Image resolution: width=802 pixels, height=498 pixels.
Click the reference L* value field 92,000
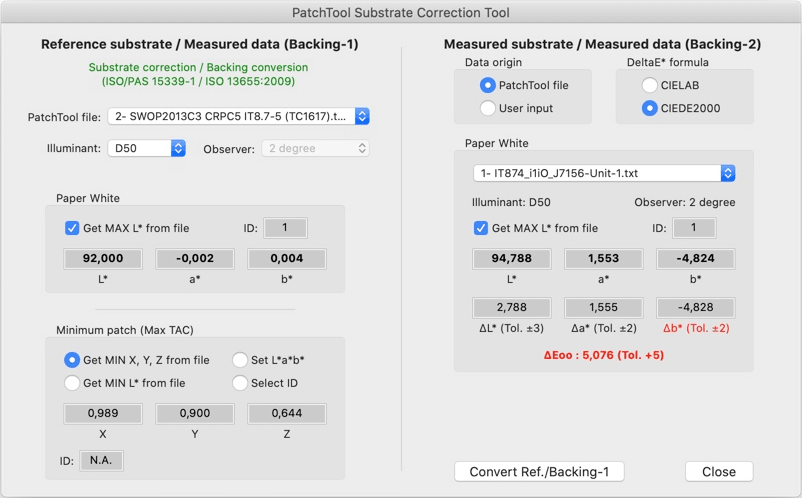tap(103, 258)
